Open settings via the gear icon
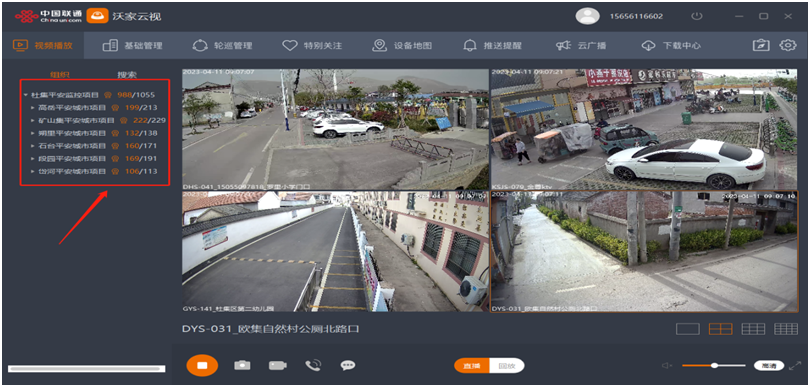The image size is (810, 387). [x=788, y=45]
